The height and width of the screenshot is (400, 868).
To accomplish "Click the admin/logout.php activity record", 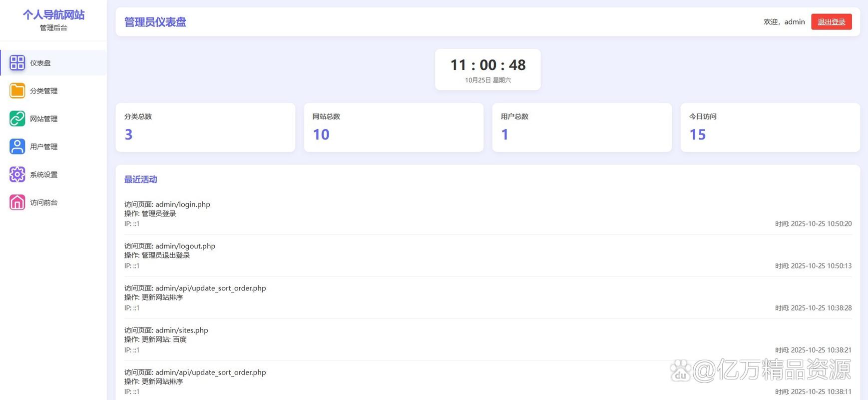I will pos(487,255).
